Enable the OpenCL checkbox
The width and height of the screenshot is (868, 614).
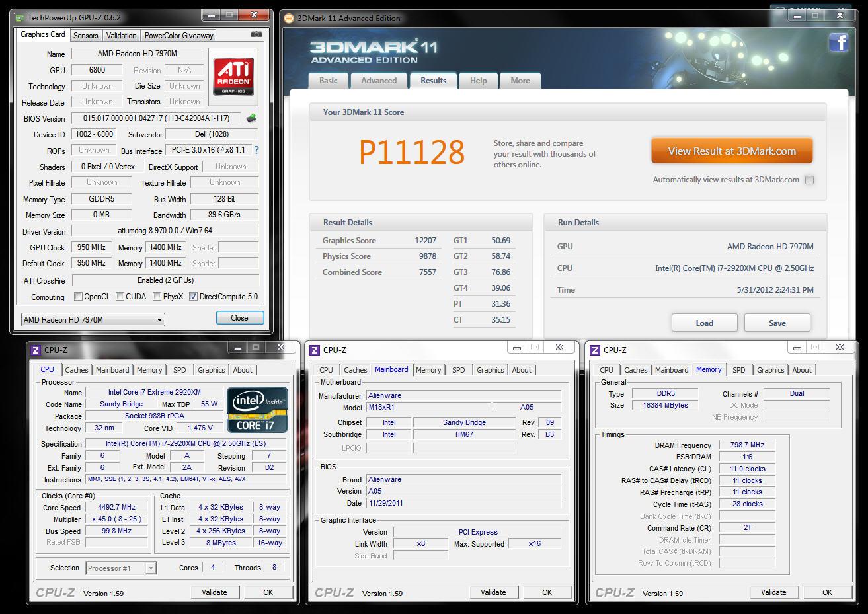(x=78, y=297)
